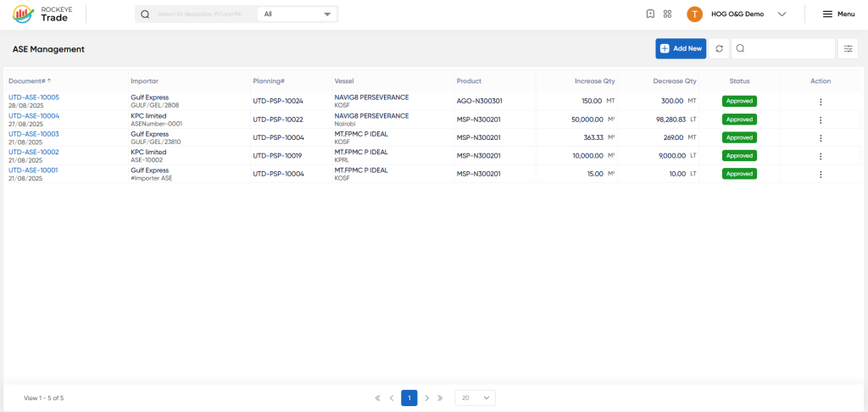Click importer reference GULF/GEL/23810

click(x=156, y=142)
